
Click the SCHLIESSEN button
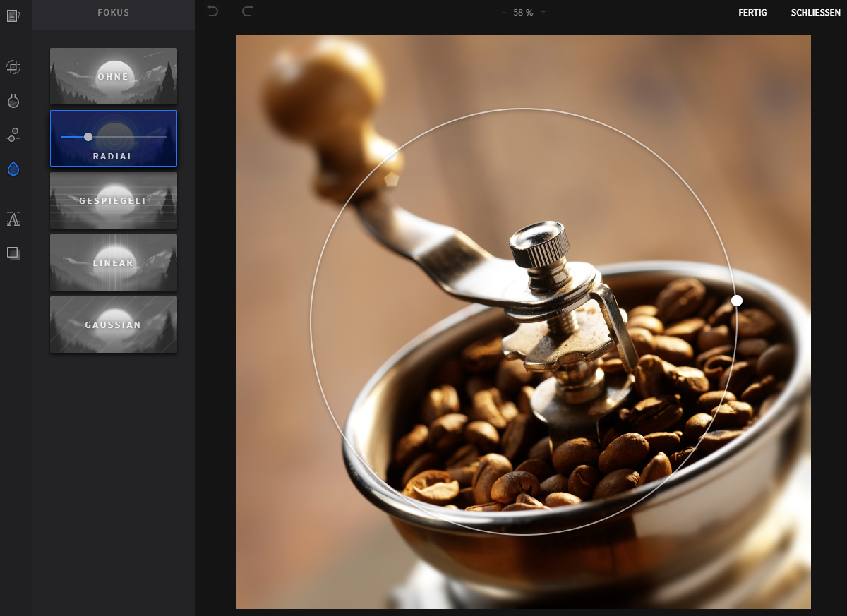[x=815, y=13]
